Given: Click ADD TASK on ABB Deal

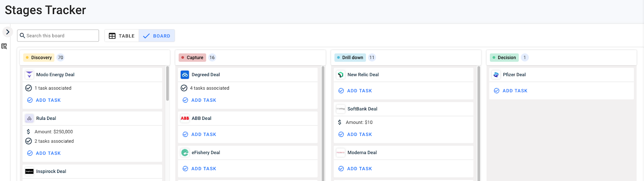Looking at the screenshot, I should pyautogui.click(x=199, y=134).
